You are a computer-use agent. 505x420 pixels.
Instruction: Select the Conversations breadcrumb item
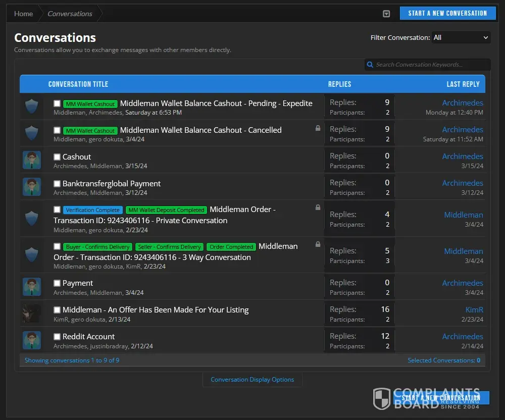coord(70,14)
